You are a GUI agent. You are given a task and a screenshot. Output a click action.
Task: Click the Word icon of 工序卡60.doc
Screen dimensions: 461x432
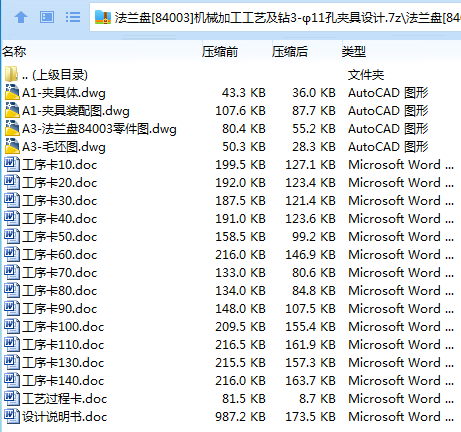pyautogui.click(x=12, y=254)
